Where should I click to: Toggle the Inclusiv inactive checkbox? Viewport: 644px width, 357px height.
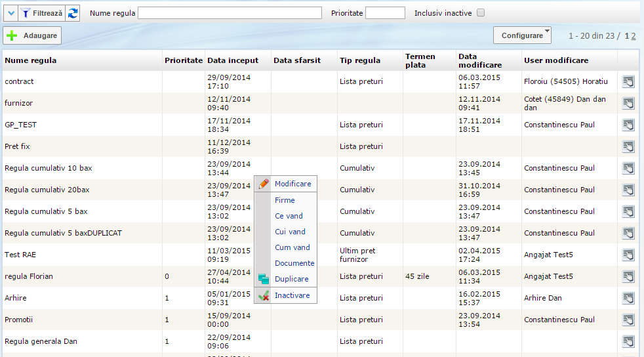481,12
